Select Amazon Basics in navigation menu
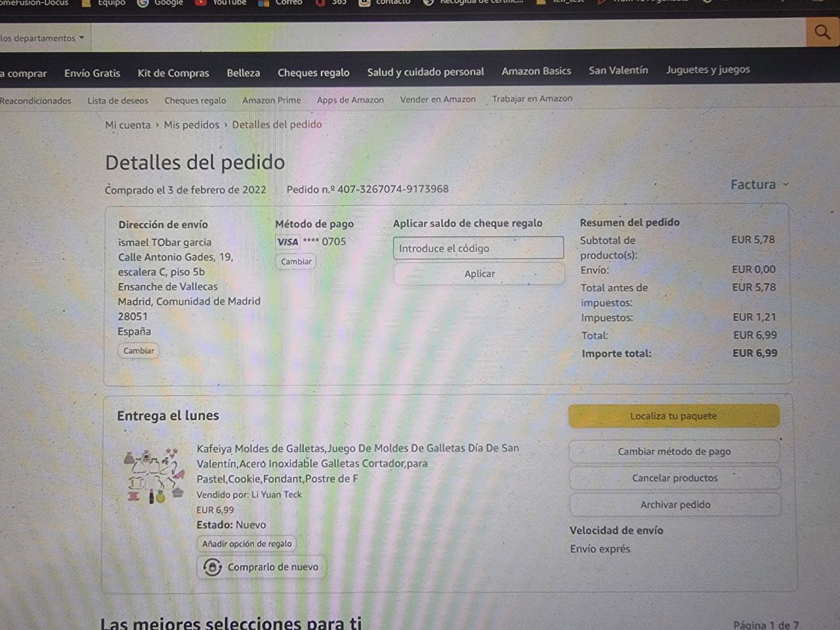Screen dimensions: 840x630 pyautogui.click(x=536, y=71)
